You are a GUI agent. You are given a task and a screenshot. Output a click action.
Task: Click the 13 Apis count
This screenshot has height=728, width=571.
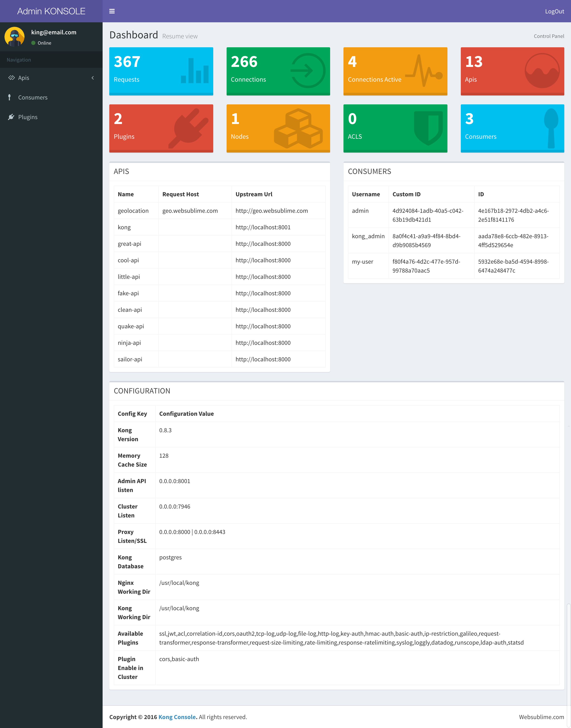(x=474, y=62)
